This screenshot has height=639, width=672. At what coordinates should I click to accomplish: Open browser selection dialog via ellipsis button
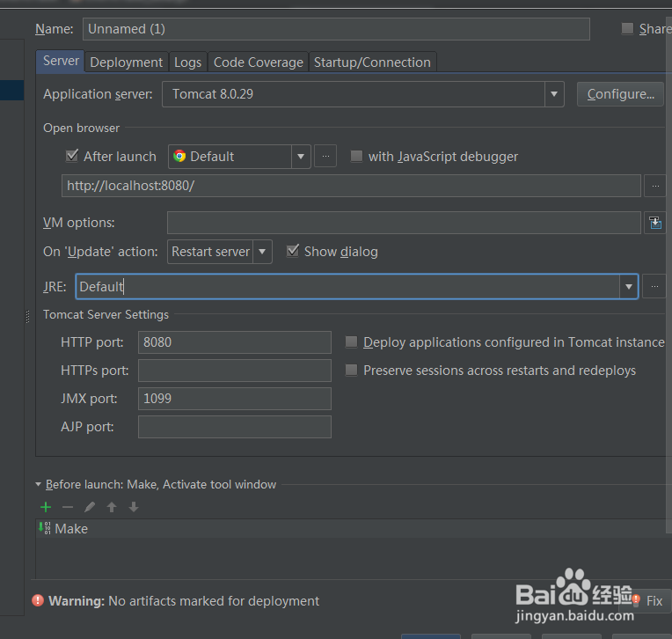point(325,156)
